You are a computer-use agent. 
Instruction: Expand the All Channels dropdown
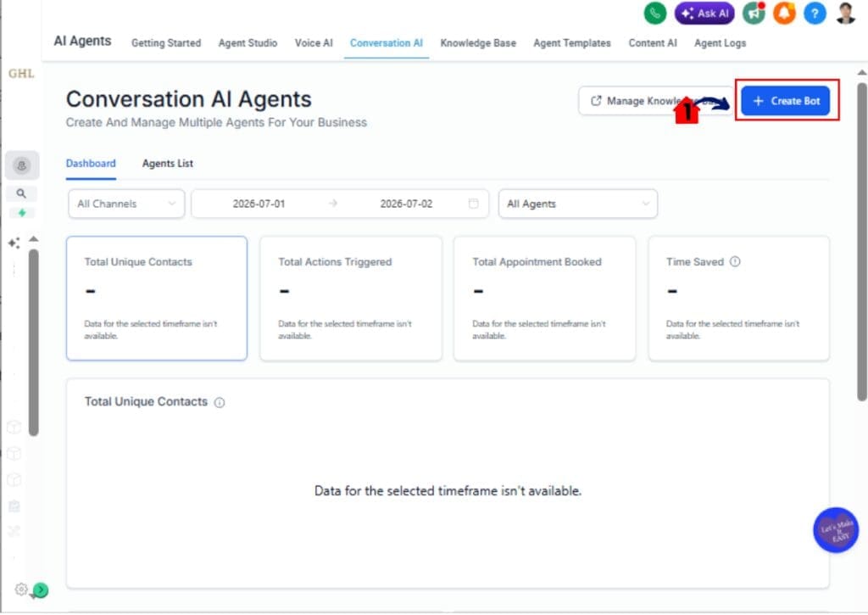pos(126,204)
